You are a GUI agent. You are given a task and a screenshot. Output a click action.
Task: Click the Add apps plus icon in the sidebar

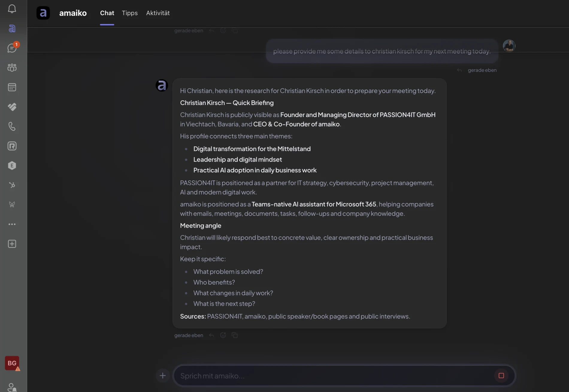click(12, 244)
